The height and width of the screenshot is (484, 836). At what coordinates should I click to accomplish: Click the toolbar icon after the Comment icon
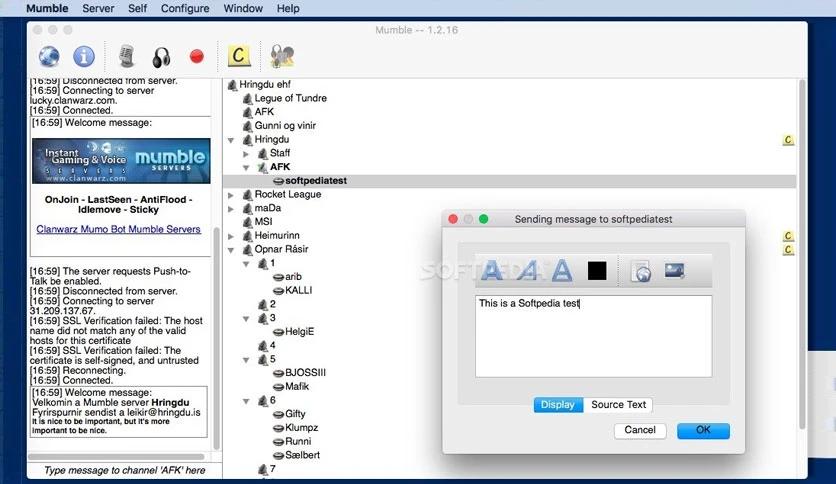282,56
